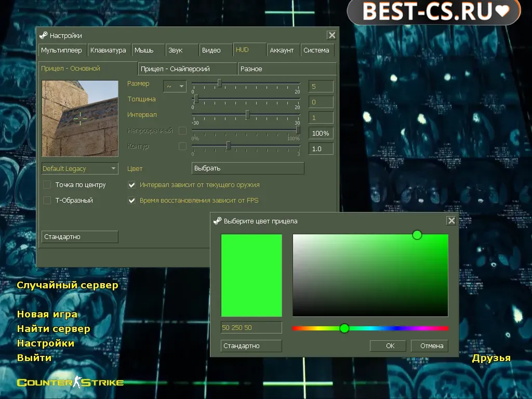The height and width of the screenshot is (399, 532).
Task: Click the Размер slider handle
Action: (x=220, y=83)
